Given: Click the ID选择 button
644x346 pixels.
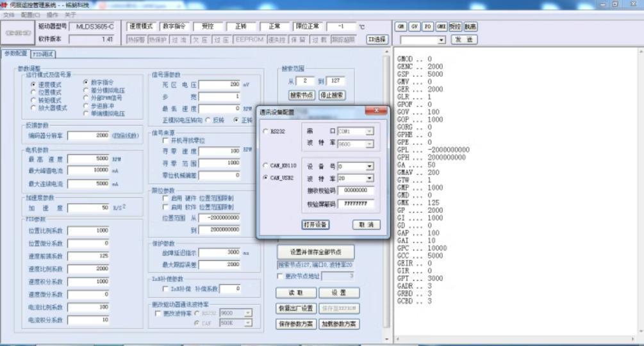Looking at the screenshot, I should click(x=377, y=39).
